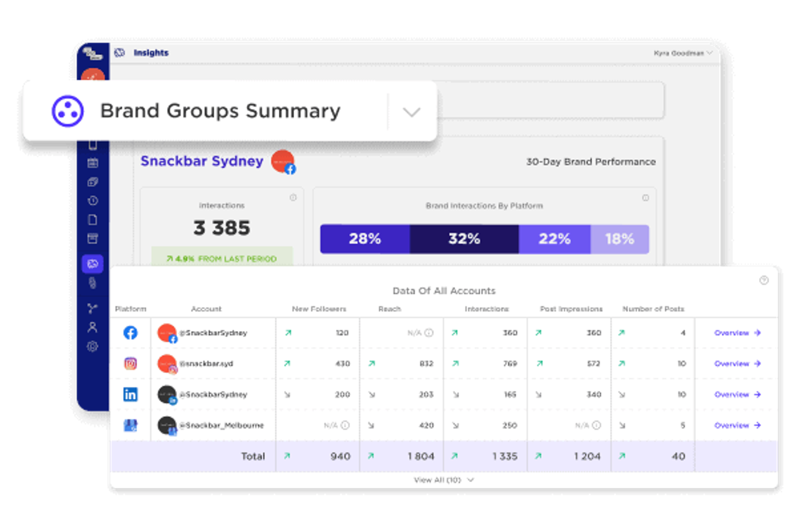Open the calendar icon in sidebar
This screenshot has width=798, height=532.
(92, 163)
